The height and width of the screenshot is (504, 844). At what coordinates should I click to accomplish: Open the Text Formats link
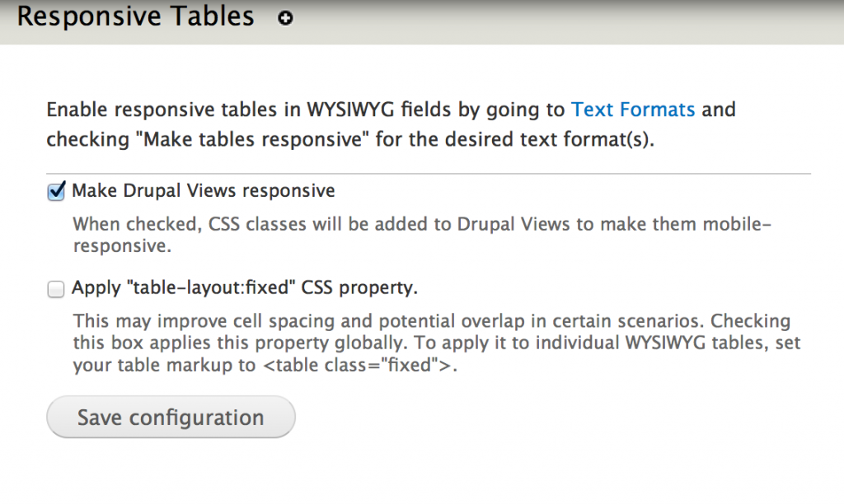[x=633, y=110]
